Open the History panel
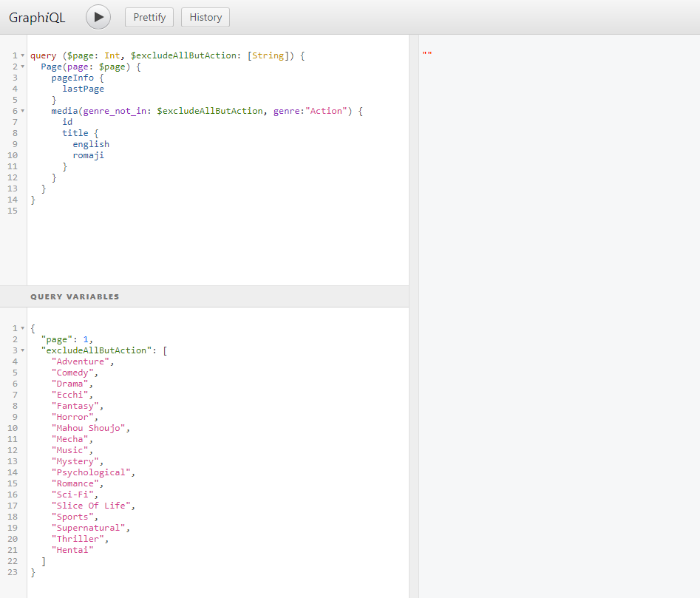This screenshot has width=700, height=598. click(205, 18)
